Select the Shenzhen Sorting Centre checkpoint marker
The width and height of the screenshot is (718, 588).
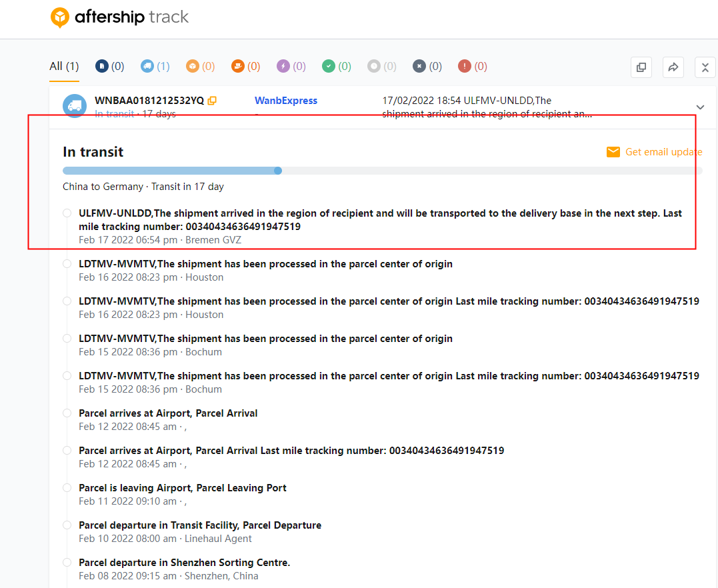pos(67,563)
